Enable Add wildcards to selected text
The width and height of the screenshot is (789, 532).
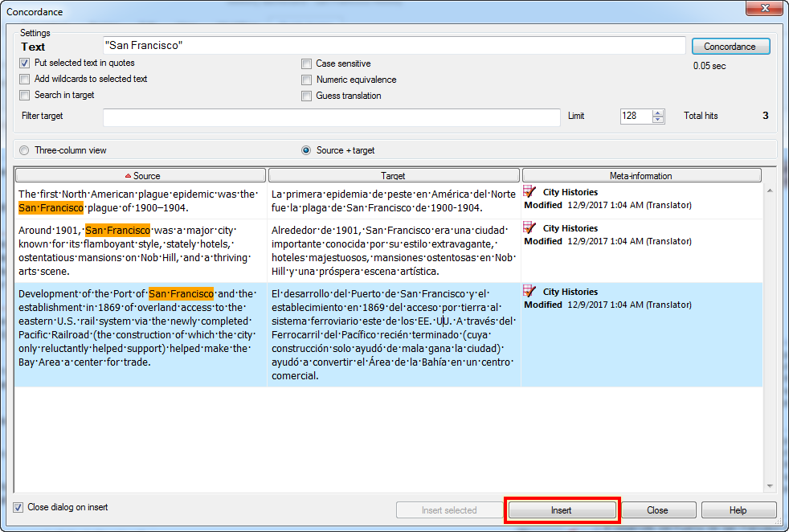pos(25,79)
